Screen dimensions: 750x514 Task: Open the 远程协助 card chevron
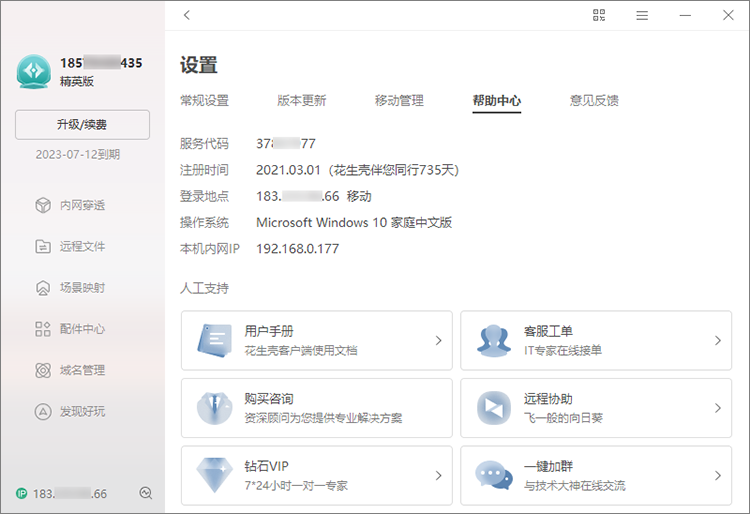[717, 408]
